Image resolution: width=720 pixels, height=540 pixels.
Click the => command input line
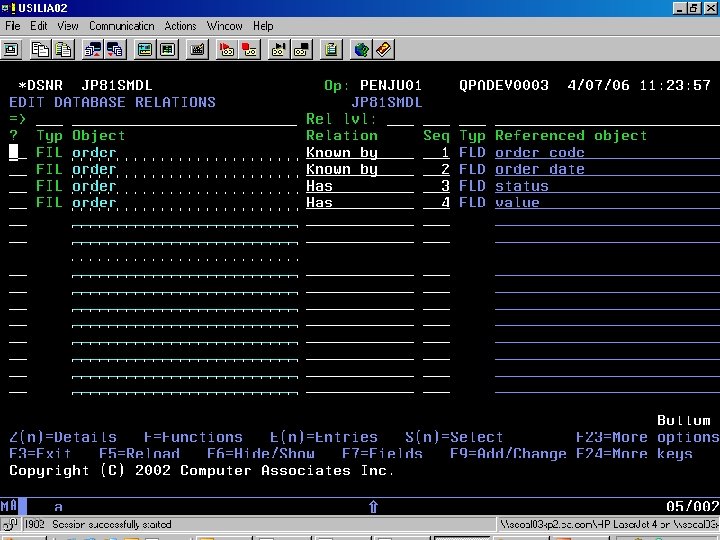pyautogui.click(x=185, y=119)
